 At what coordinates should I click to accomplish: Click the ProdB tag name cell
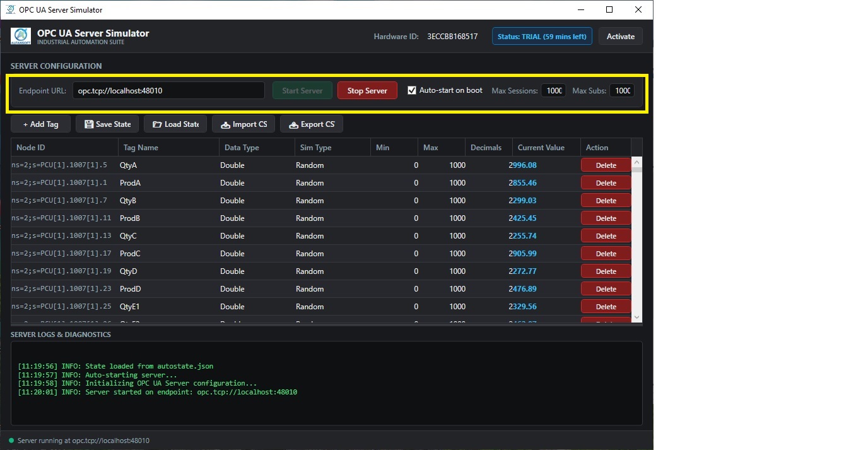130,218
